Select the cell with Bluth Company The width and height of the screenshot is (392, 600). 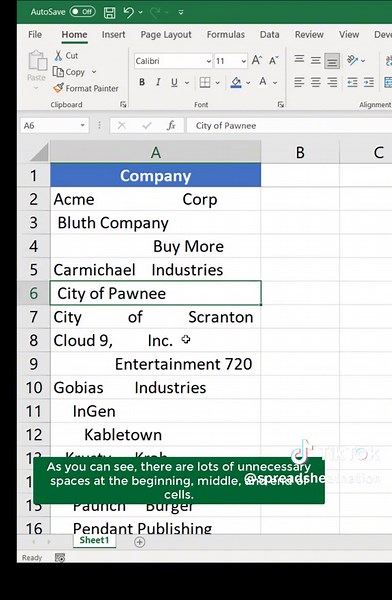coord(155,223)
